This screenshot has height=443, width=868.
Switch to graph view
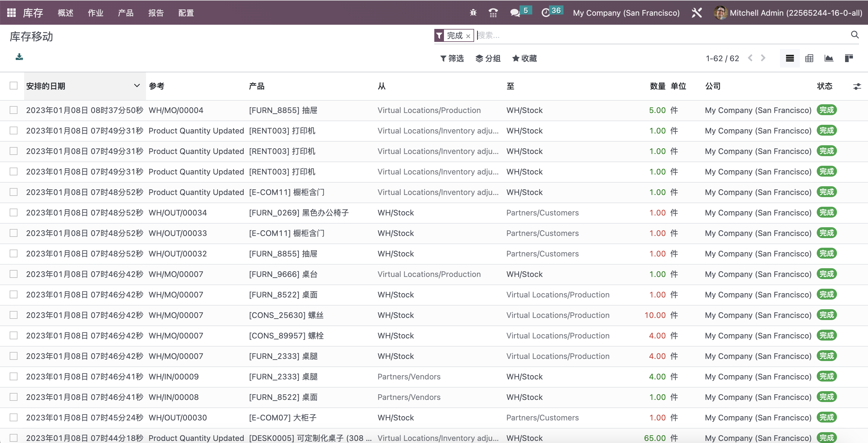[x=829, y=58]
